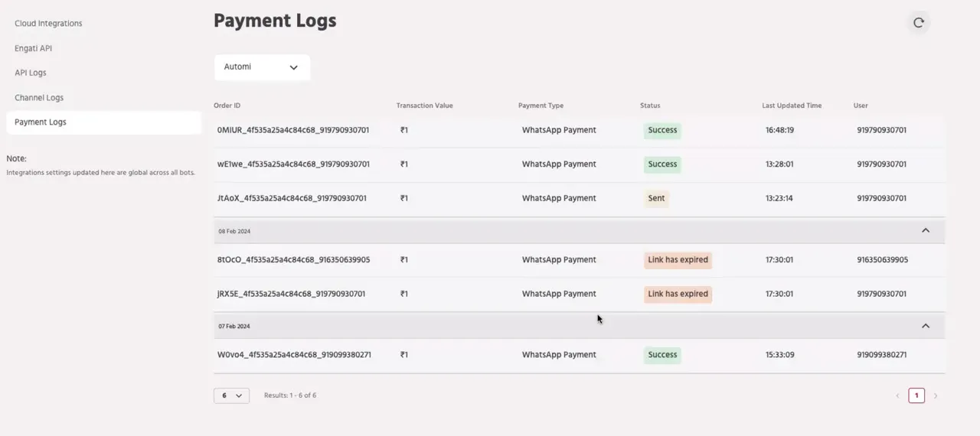Open the rows-per-page dropdown showing 6
The width and height of the screenshot is (980, 436).
coord(231,395)
